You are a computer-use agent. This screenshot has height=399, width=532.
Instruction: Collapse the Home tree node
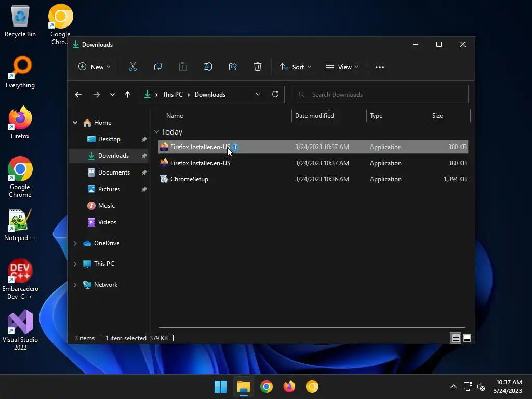[75, 123]
